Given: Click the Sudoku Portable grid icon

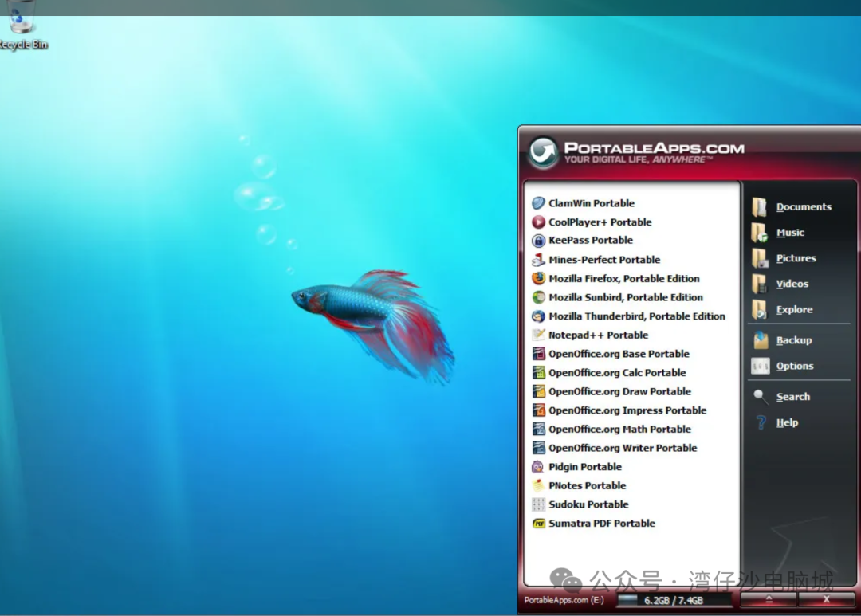Looking at the screenshot, I should pyautogui.click(x=538, y=504).
